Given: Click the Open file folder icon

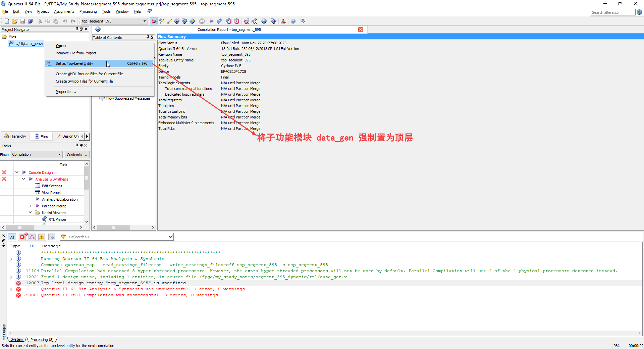Looking at the screenshot, I should 15,21.
